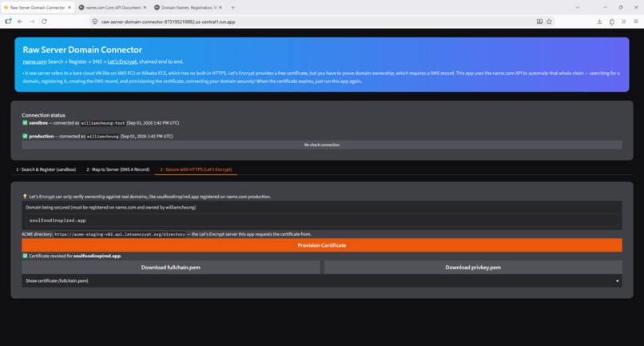The height and width of the screenshot is (346, 644).
Task: Click the ACME directory URL text
Action: (x=120, y=234)
